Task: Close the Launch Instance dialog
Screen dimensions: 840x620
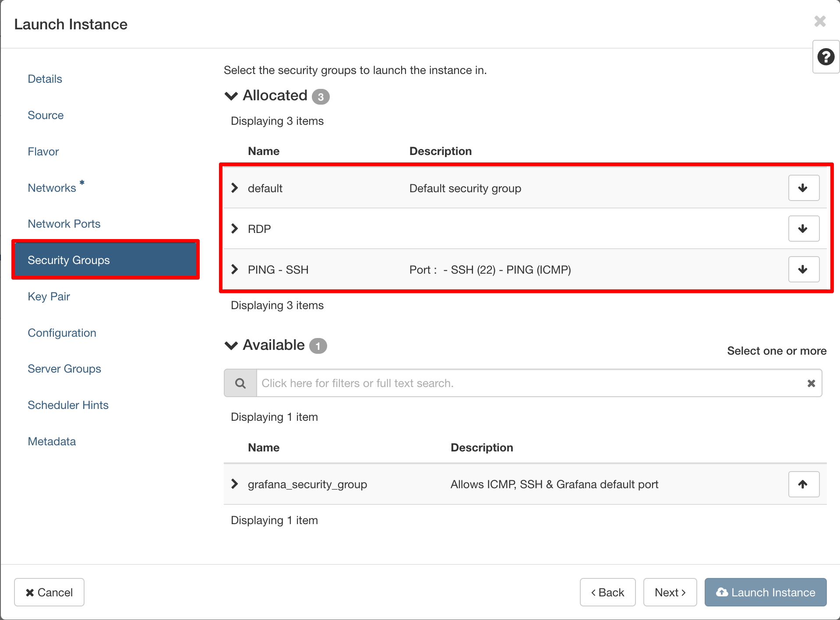Action: [x=820, y=21]
